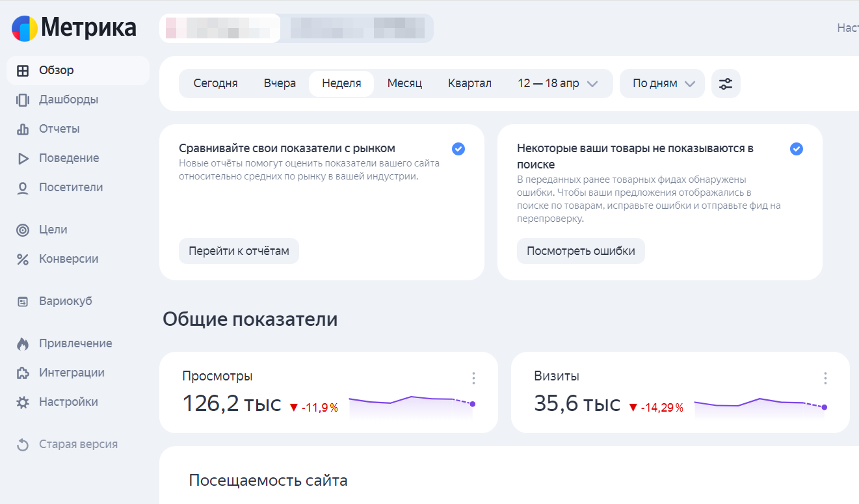Toggle the checkmark on the product feed notice
859x504 pixels.
click(796, 149)
